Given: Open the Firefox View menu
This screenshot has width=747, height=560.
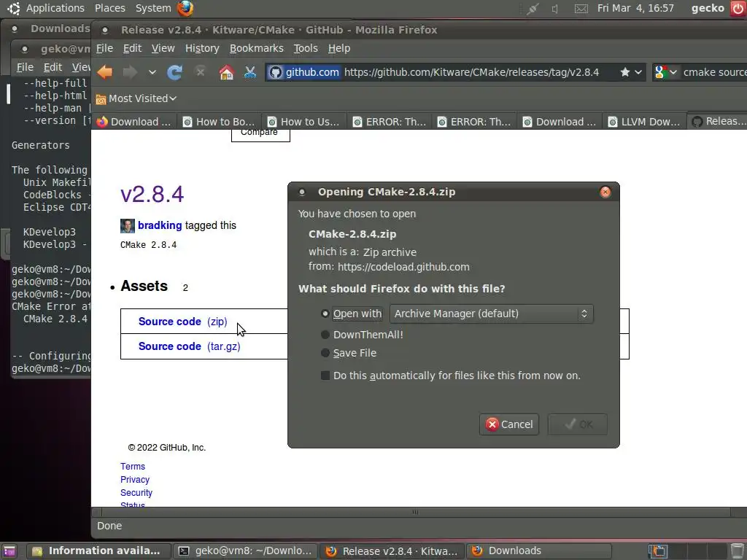Looking at the screenshot, I should pos(163,48).
